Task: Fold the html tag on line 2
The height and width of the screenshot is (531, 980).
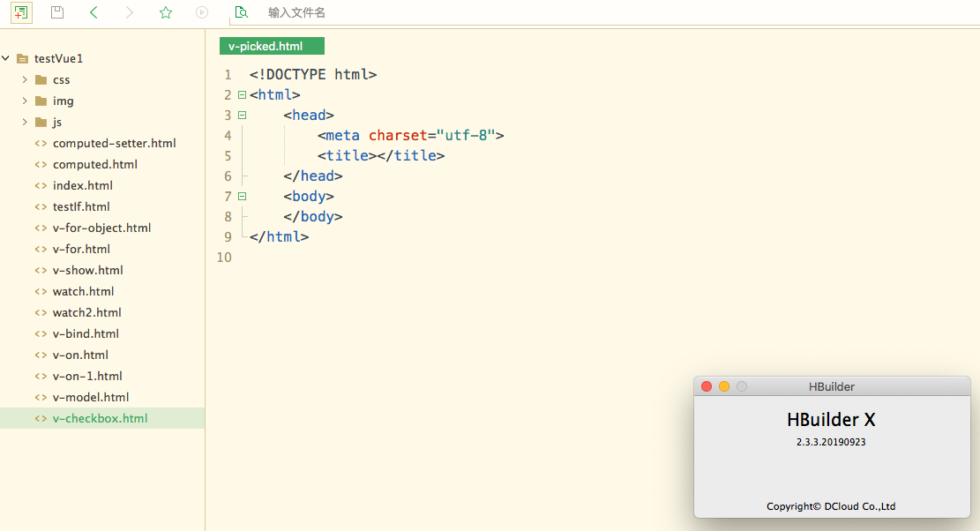Action: [242, 94]
